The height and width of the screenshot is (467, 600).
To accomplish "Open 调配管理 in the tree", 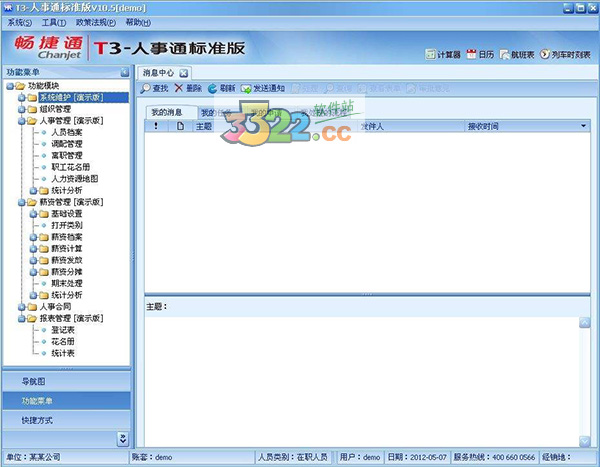I will coord(67,144).
